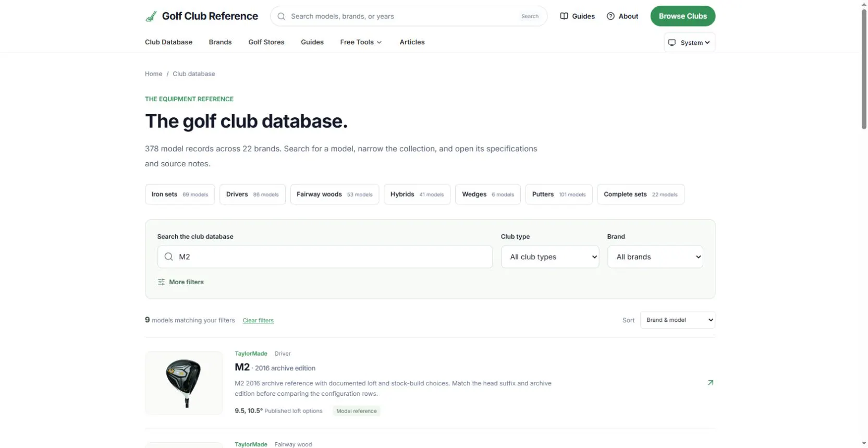This screenshot has width=868, height=448.
Task: Expand the Free Tools menu
Action: 361,42
